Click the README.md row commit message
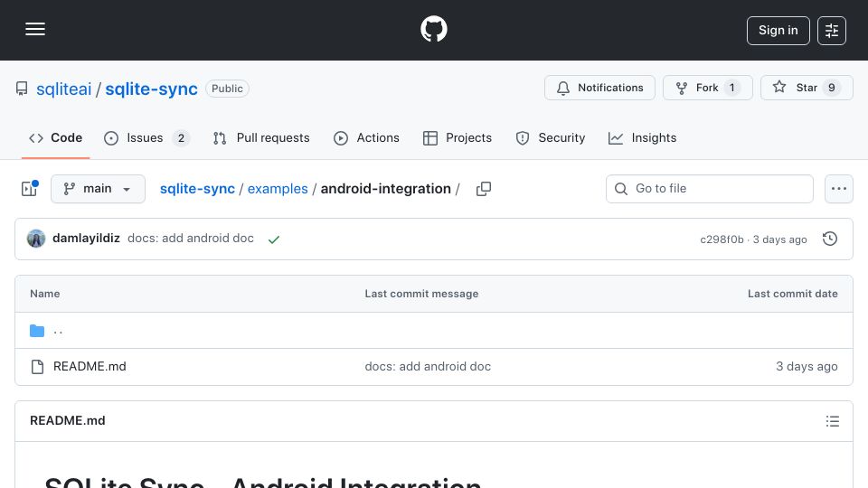 pos(428,366)
